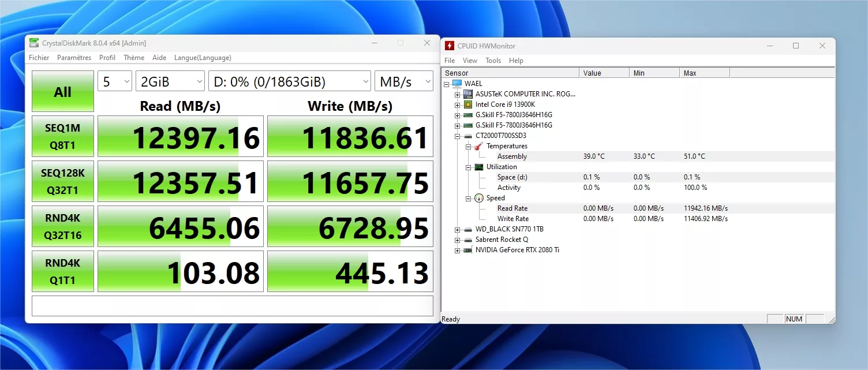Viewport: 868px width, 370px height.
Task: Run the SEQ128K Q32T1 test
Action: [x=63, y=181]
